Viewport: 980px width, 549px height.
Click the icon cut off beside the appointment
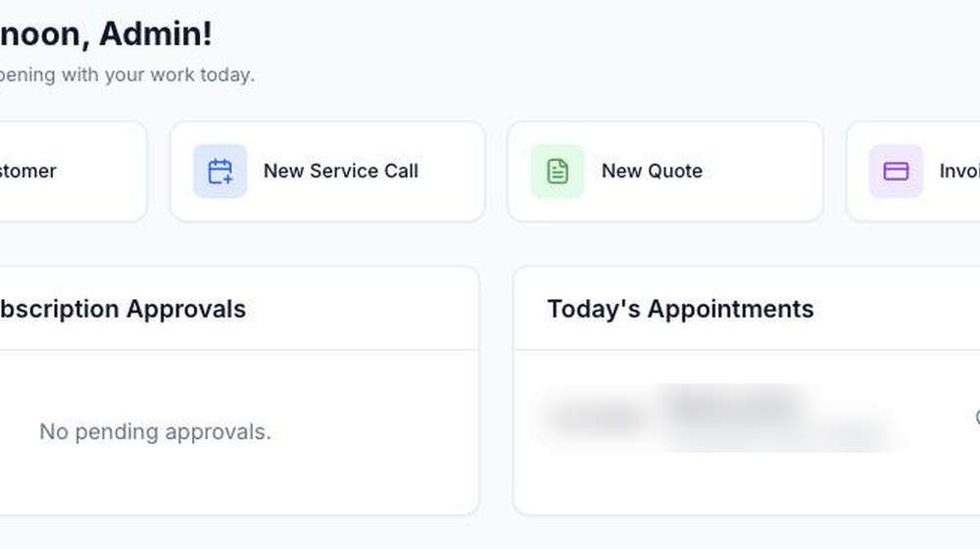(x=977, y=418)
